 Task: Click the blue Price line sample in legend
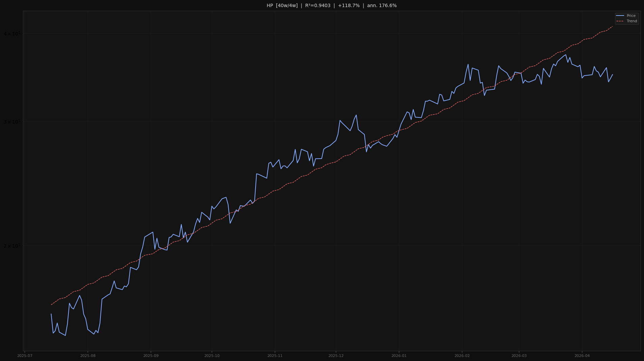point(621,16)
